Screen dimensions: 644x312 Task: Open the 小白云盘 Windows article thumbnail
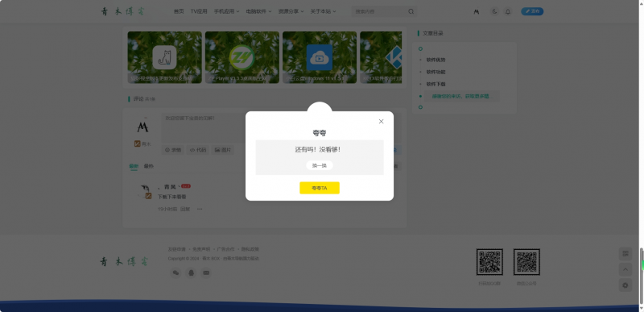coord(320,57)
